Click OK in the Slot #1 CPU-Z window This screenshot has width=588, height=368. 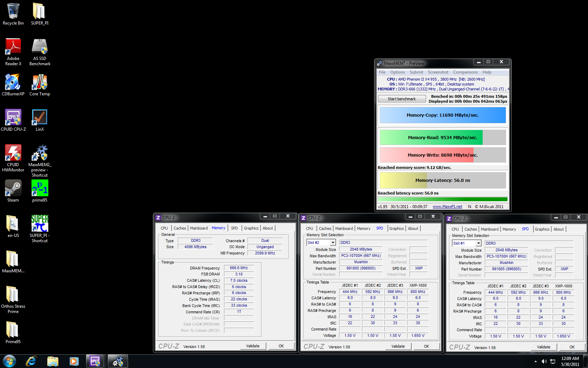point(572,347)
